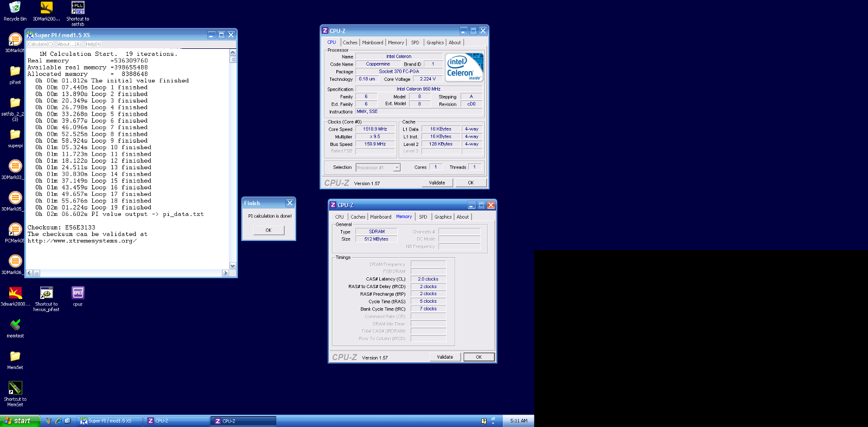The image size is (868, 427).
Task: Select Graphics tab in the bottom CPU-Z window
Action: coord(443,216)
